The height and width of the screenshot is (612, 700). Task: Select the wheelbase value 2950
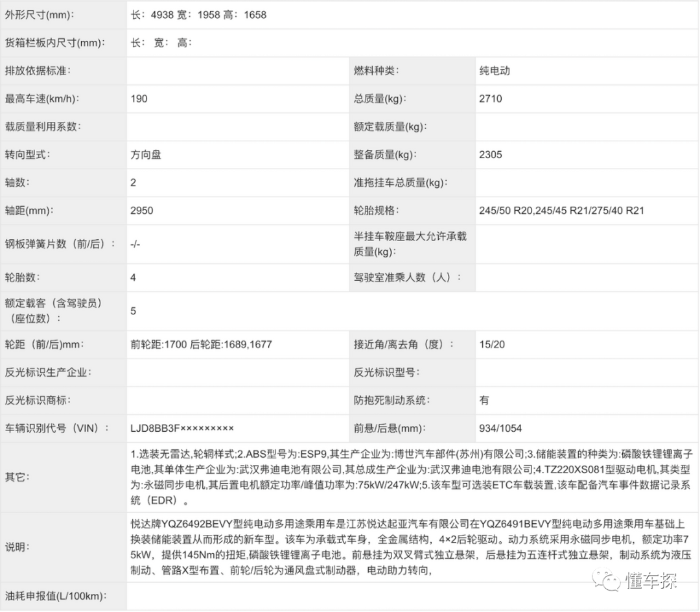pos(141,210)
